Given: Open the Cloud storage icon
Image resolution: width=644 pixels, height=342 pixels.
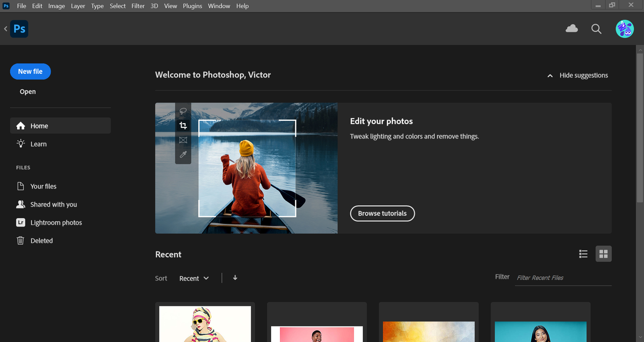Looking at the screenshot, I should click(572, 29).
